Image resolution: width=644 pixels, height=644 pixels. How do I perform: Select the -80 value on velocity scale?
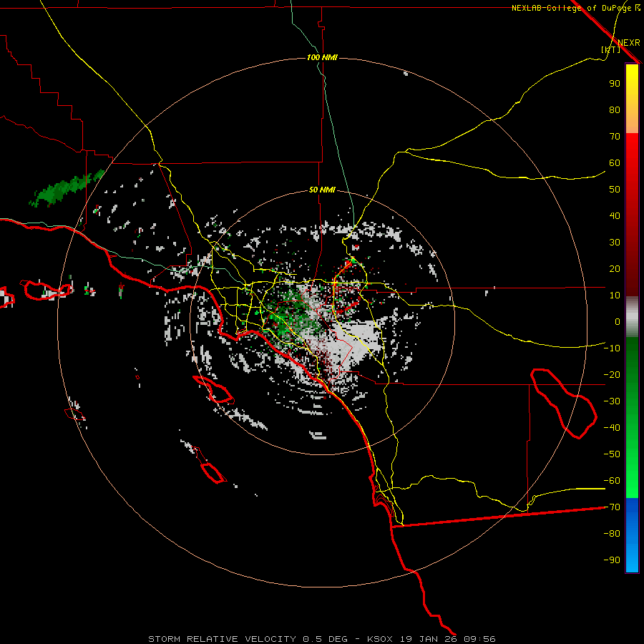(612, 534)
